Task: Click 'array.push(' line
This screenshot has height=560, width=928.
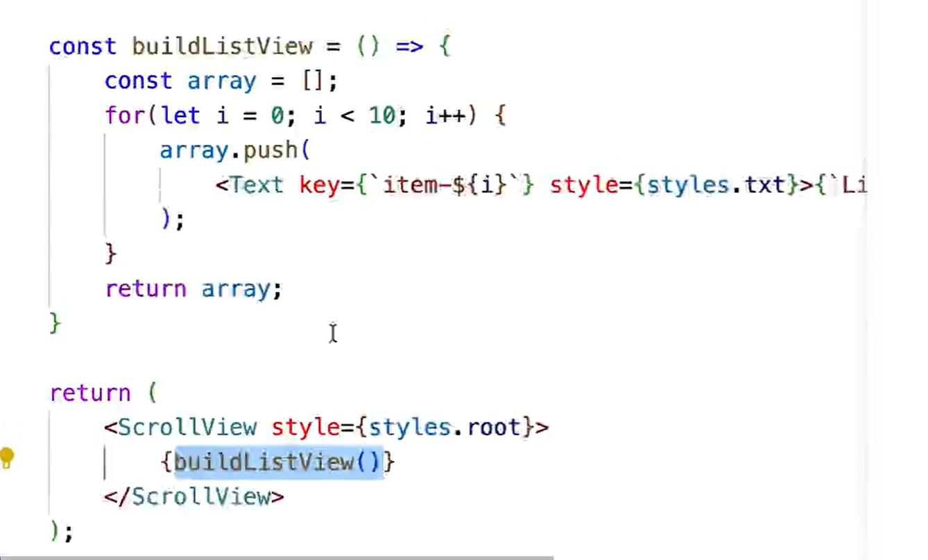Action: tap(235, 150)
